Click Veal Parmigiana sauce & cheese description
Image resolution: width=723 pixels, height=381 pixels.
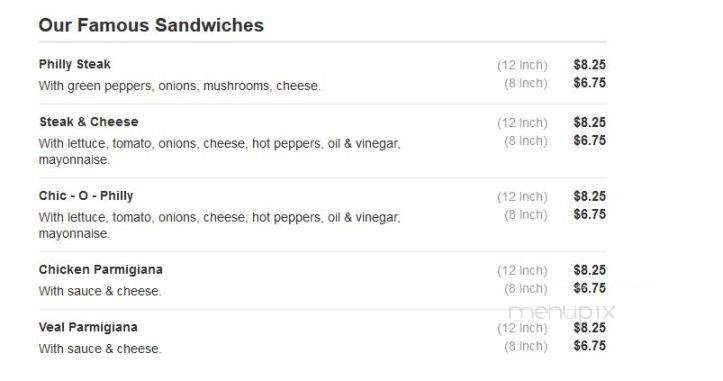[x=100, y=349]
